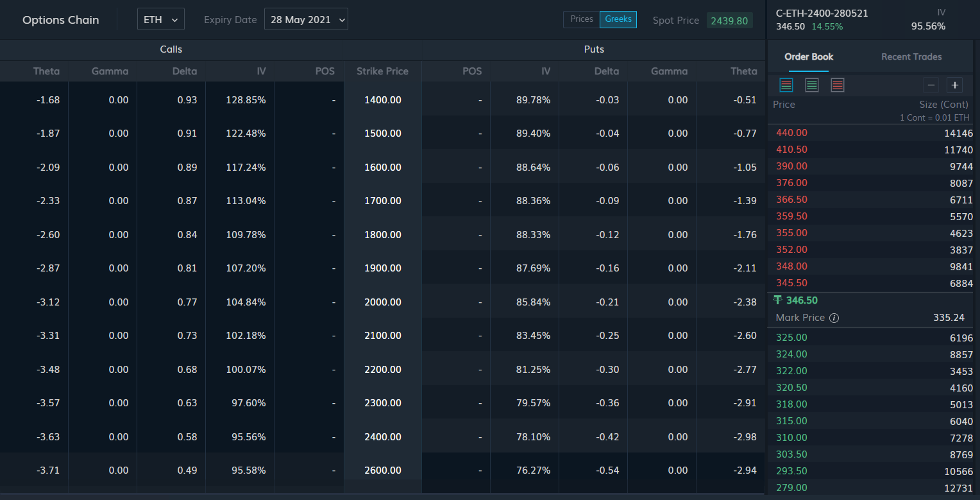The width and height of the screenshot is (980, 500).
Task: Increase order book price grouping with plus icon
Action: pos(954,84)
